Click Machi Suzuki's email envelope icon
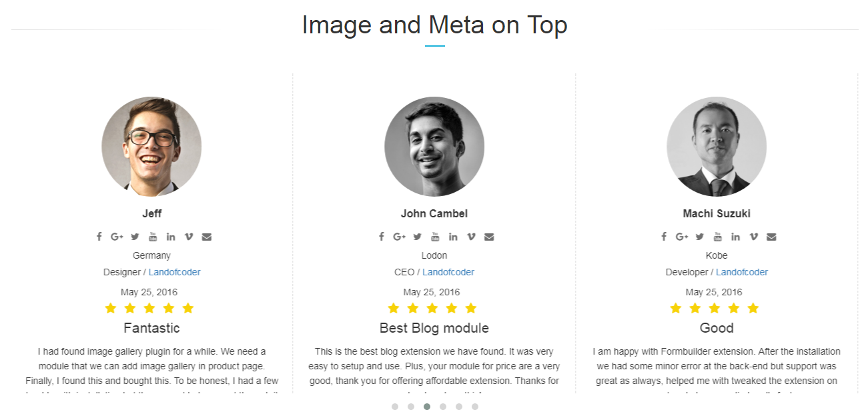This screenshot has height=418, width=868. (771, 237)
